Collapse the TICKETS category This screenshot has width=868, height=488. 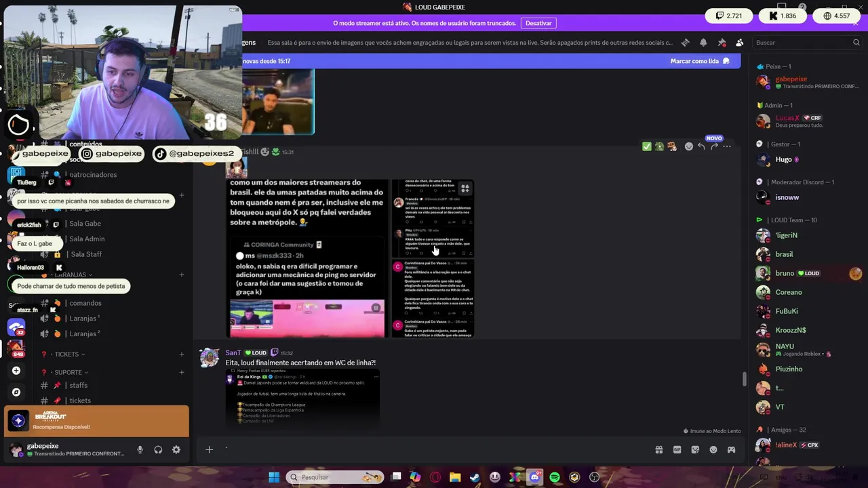(x=66, y=354)
